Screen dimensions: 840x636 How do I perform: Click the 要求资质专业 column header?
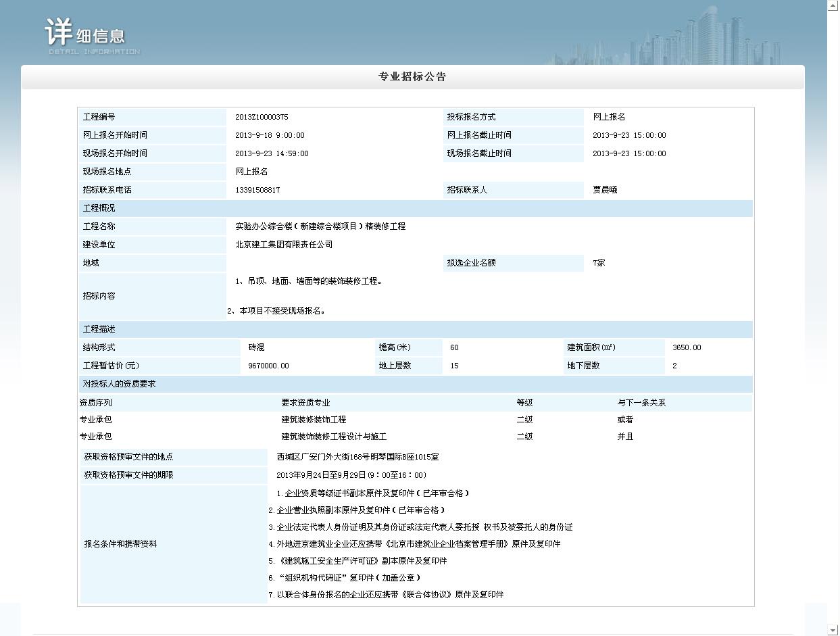305,403
